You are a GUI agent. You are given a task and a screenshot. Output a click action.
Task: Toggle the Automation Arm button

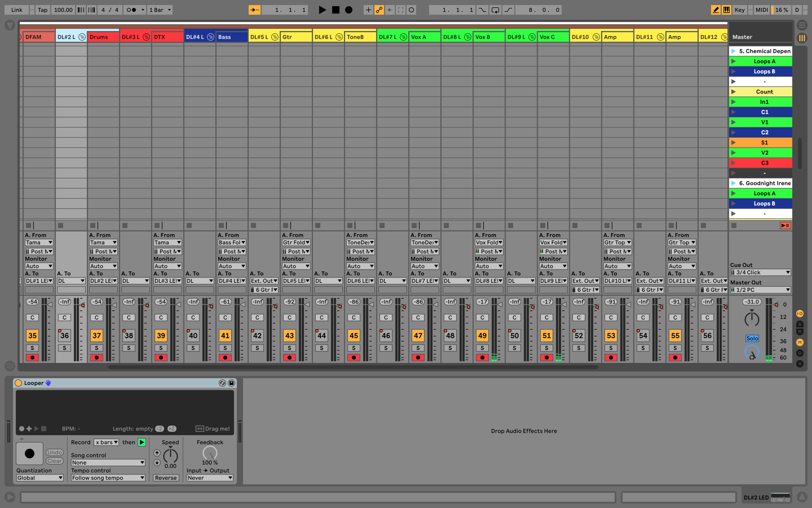(379, 10)
